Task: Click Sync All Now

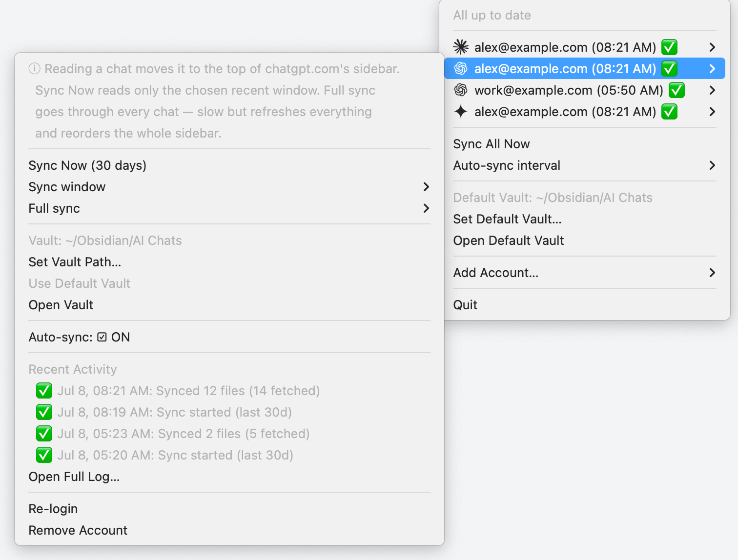Action: point(585,144)
